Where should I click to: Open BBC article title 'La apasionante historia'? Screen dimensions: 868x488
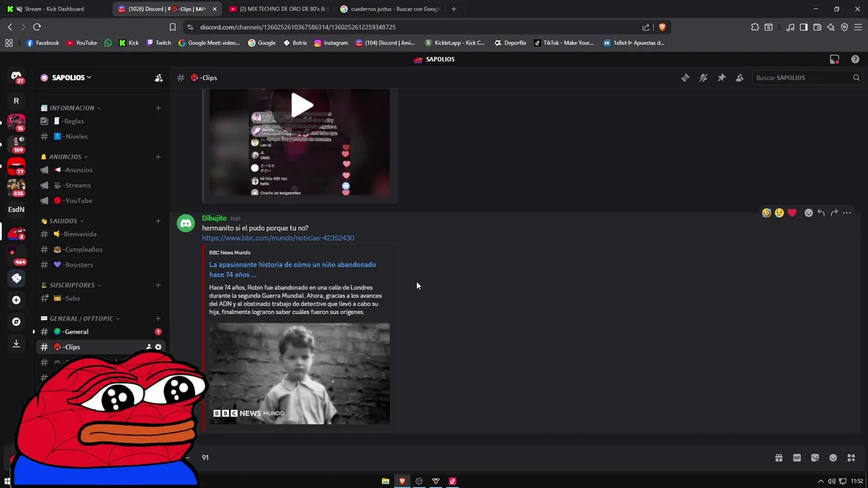(x=292, y=270)
